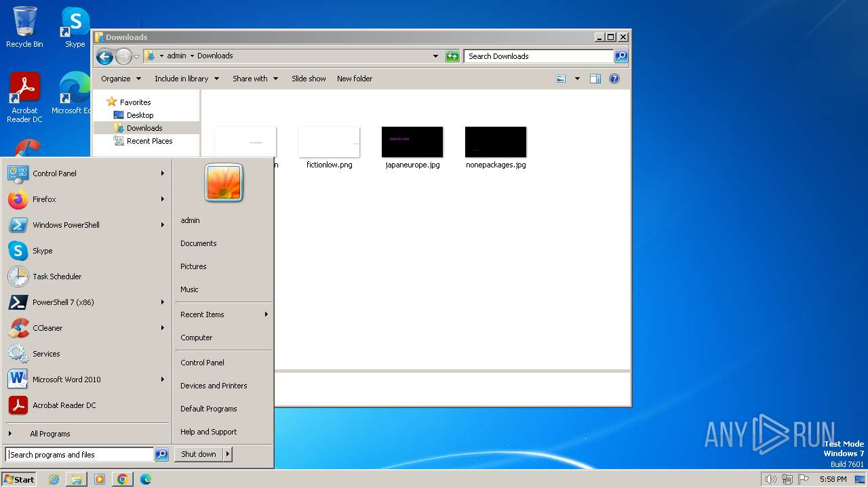Click New folder in Explorer toolbar
Viewport: 868px width, 488px height.
click(355, 79)
